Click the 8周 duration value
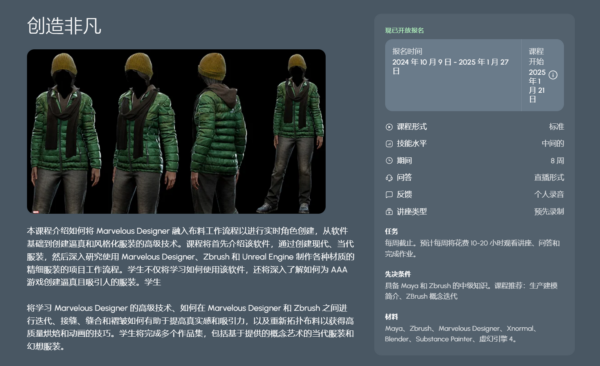Viewport: 600px width, 366px height. (x=557, y=161)
